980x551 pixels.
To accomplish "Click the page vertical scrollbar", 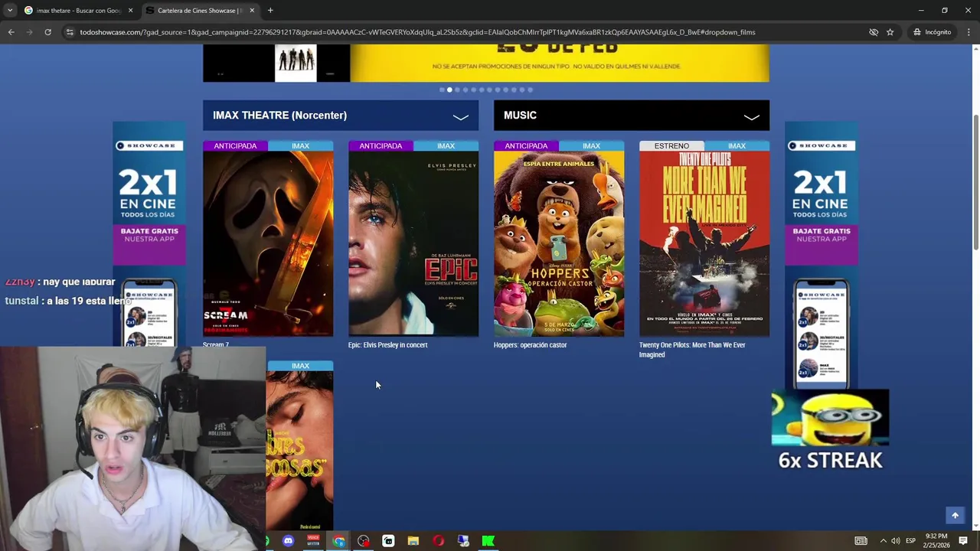I will click(975, 182).
